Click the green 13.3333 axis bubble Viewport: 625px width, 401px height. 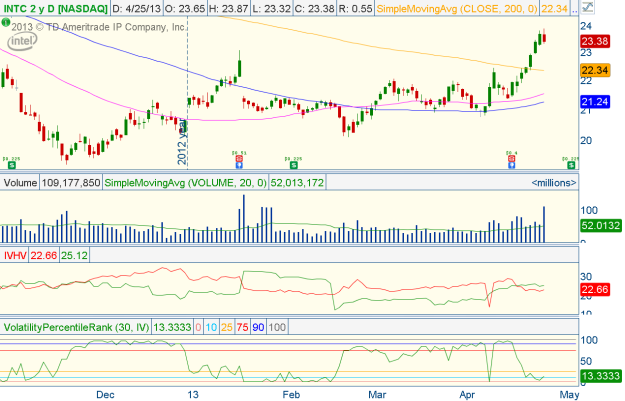pyautogui.click(x=601, y=376)
